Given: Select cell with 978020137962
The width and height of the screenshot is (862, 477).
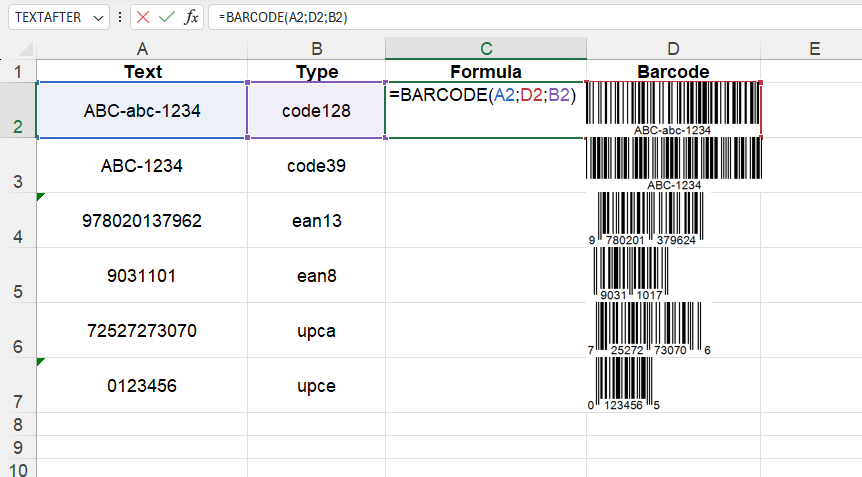Looking at the screenshot, I should tap(142, 220).
